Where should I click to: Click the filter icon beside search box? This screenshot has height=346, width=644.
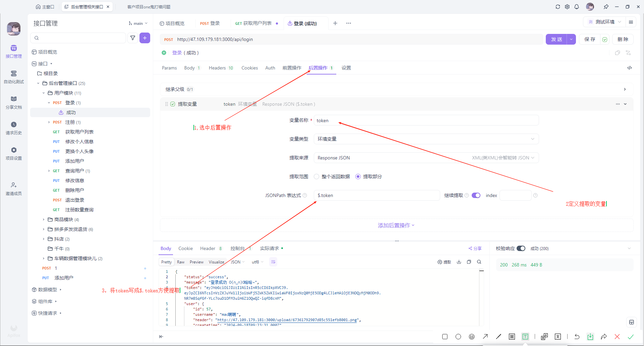(133, 38)
